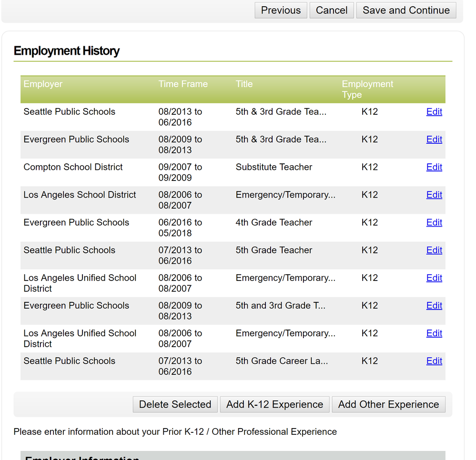Click the Substitute Teacher title cell
Screen dimensions: 476x460
[274, 167]
